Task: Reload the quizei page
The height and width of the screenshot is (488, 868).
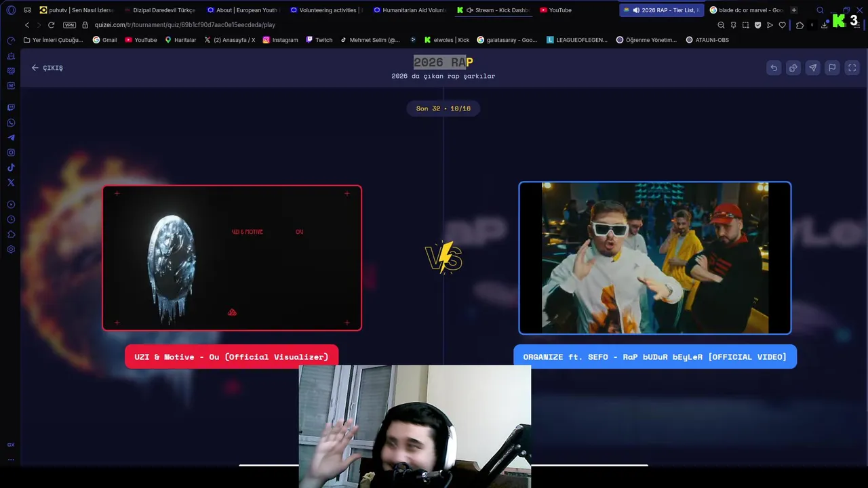Action: 51,25
